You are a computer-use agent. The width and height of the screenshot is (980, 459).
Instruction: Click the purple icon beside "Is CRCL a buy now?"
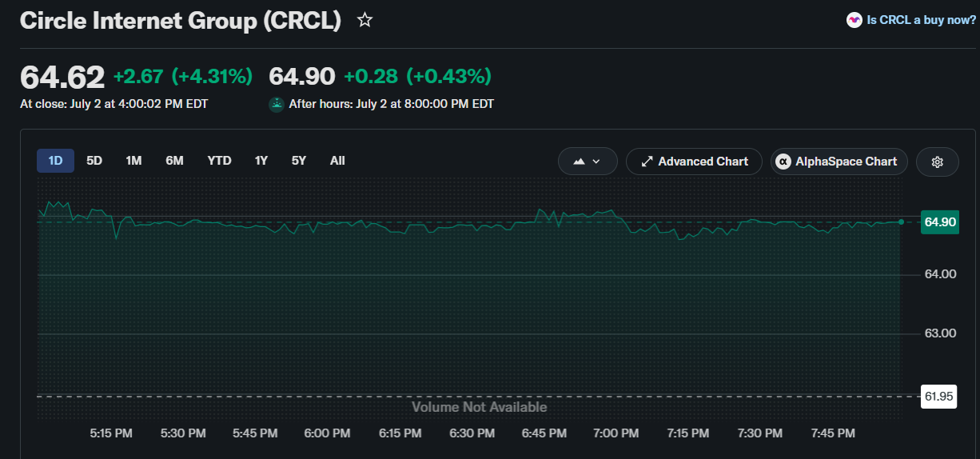(855, 20)
